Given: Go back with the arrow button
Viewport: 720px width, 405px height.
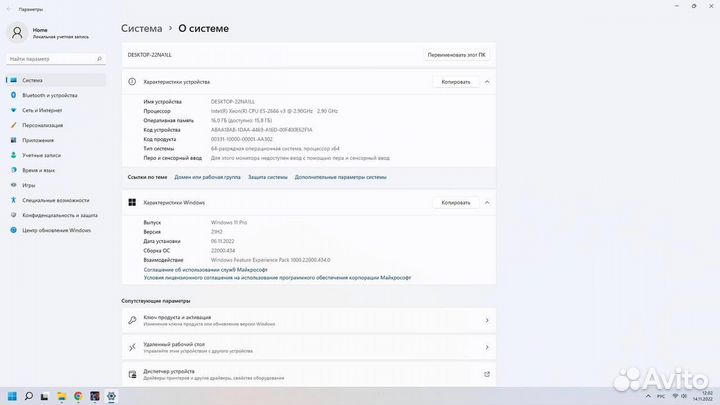Looking at the screenshot, I should 9,9.
